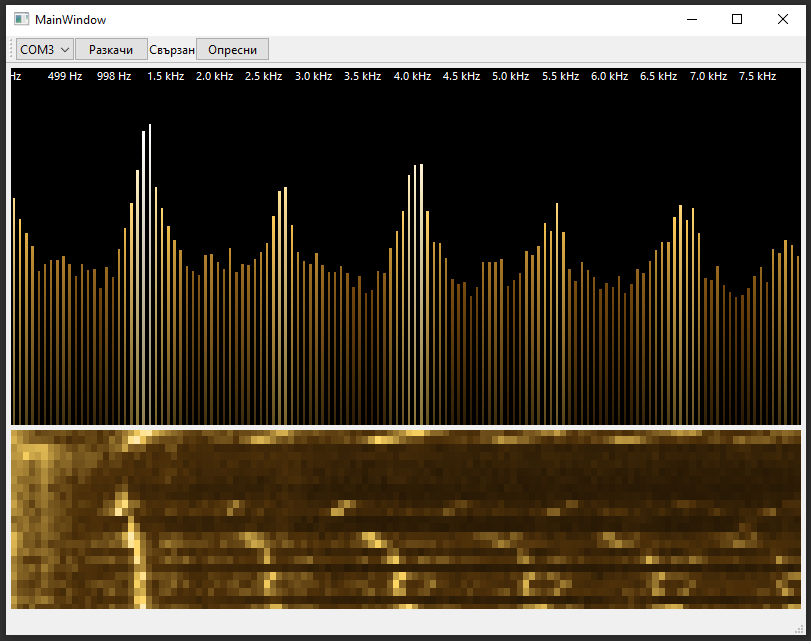Click the Свързан status label
This screenshot has height=641, width=811.
click(172, 50)
